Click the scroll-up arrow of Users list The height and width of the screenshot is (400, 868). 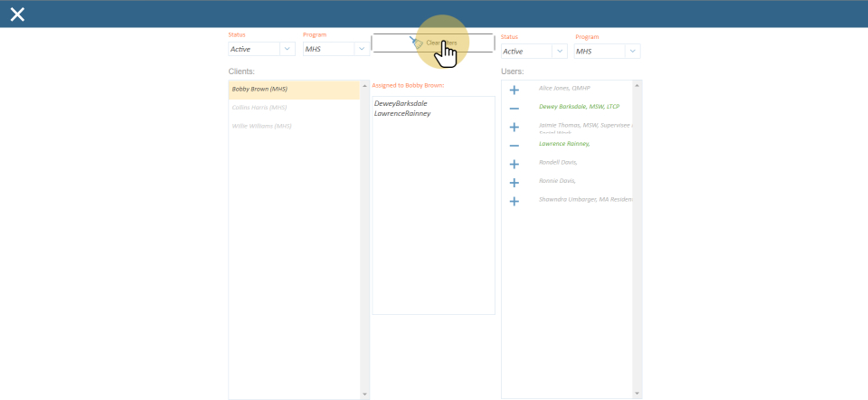(638, 85)
